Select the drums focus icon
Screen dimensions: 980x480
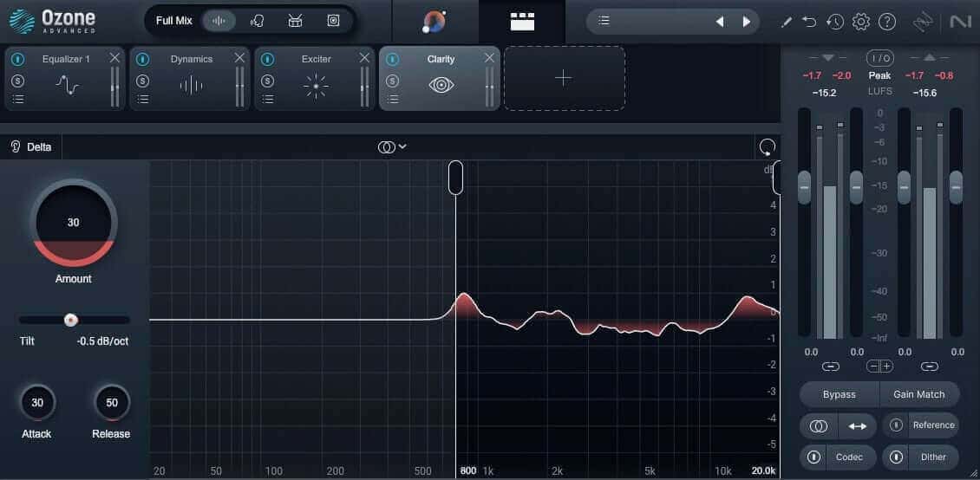coord(295,21)
